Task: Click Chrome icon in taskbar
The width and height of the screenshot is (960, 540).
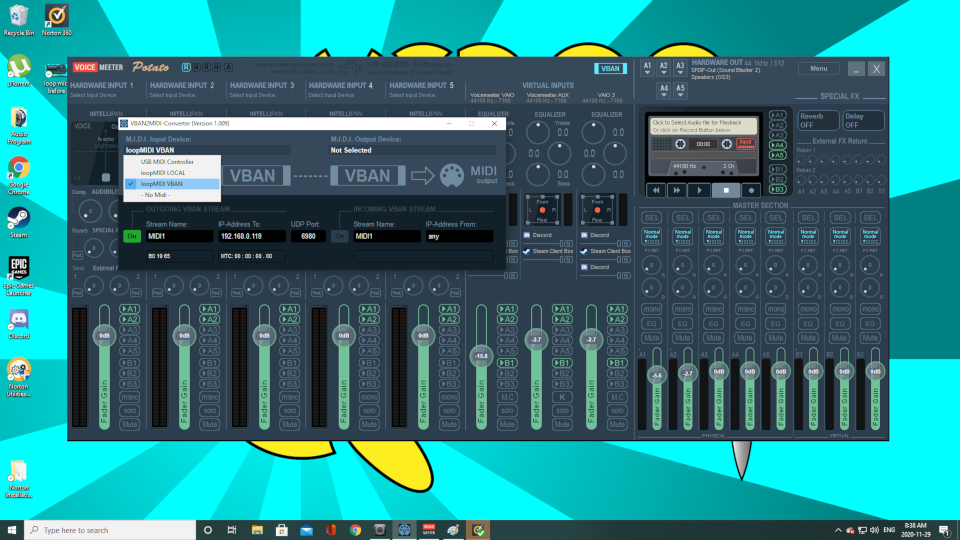Action: (x=355, y=530)
